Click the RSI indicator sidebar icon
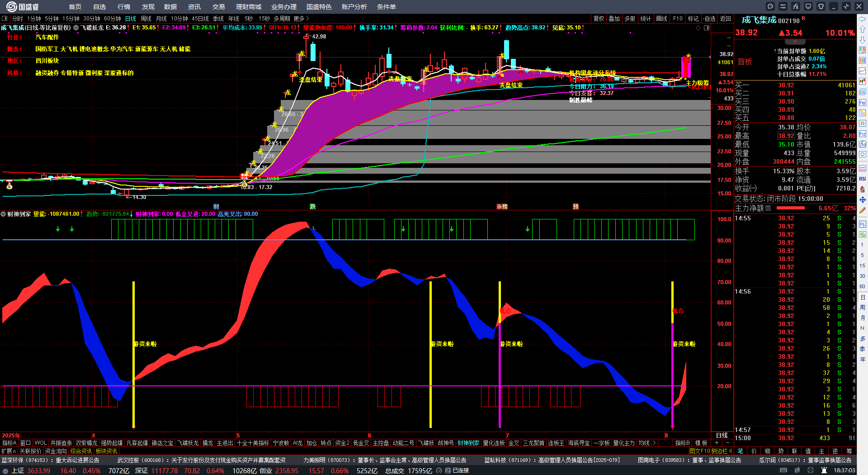Viewport: 868px width, 475px height. 863,179
